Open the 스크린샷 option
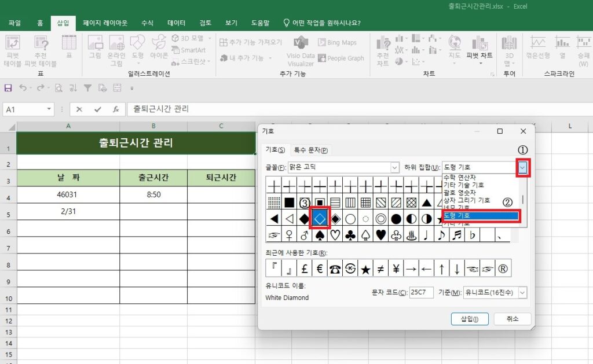 click(191, 61)
